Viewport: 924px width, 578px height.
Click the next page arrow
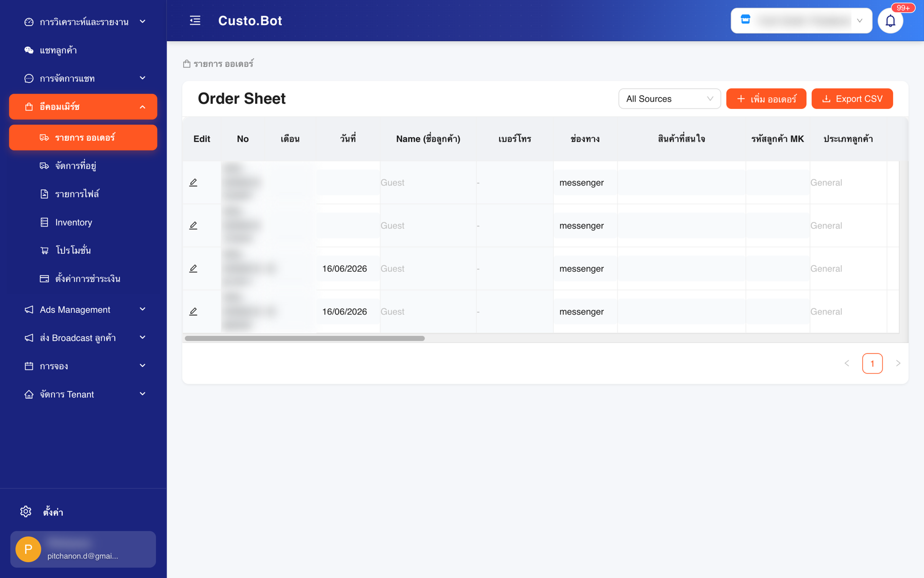[x=898, y=363]
